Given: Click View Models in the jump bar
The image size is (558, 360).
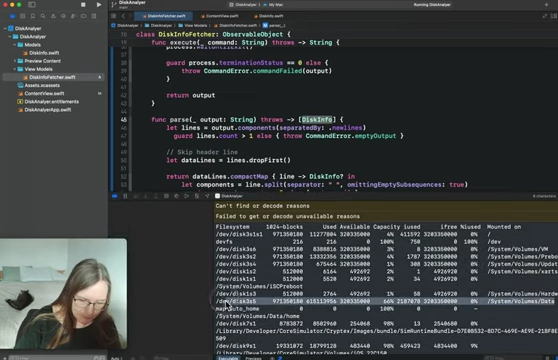Looking at the screenshot, I should tap(193, 26).
